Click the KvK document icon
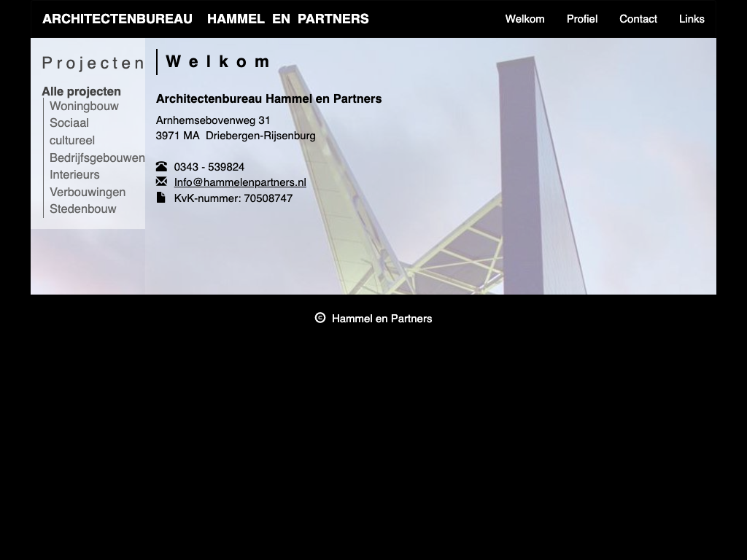This screenshot has width=747, height=560. [x=160, y=198]
